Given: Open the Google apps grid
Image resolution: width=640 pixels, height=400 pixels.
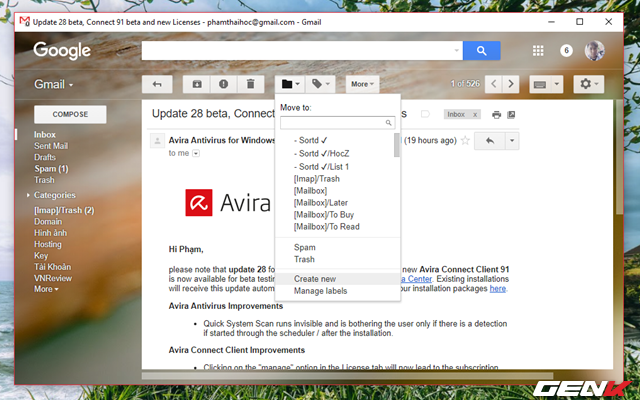Looking at the screenshot, I should [x=538, y=51].
